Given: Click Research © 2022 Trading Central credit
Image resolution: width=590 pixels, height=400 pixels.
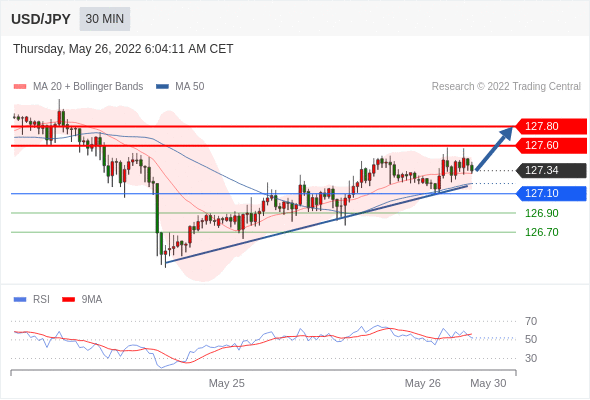Looking at the screenshot, I should [x=506, y=87].
